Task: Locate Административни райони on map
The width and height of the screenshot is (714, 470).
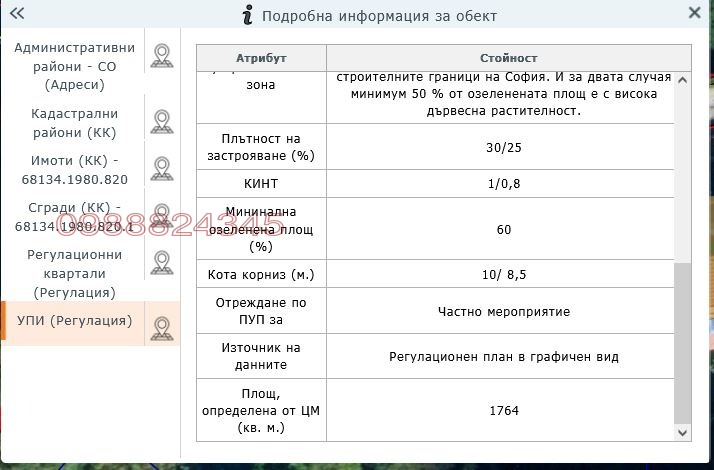Action: click(162, 56)
